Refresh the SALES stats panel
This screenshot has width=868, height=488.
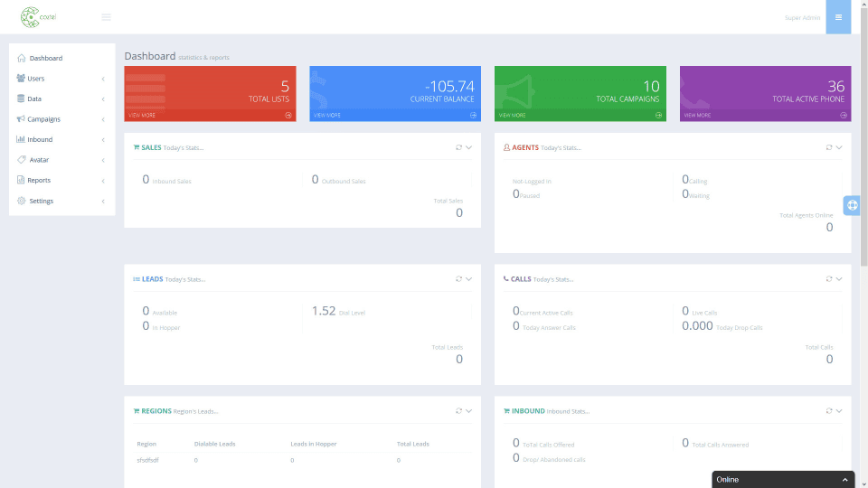458,147
